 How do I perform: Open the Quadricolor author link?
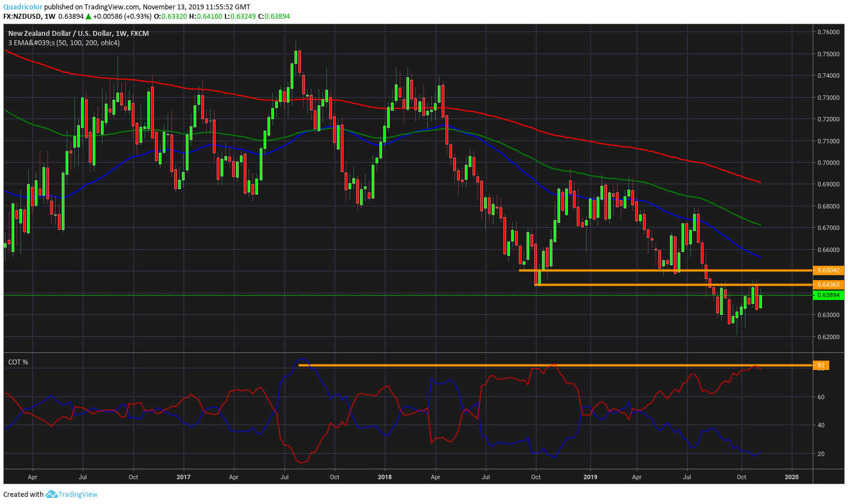click(x=23, y=7)
